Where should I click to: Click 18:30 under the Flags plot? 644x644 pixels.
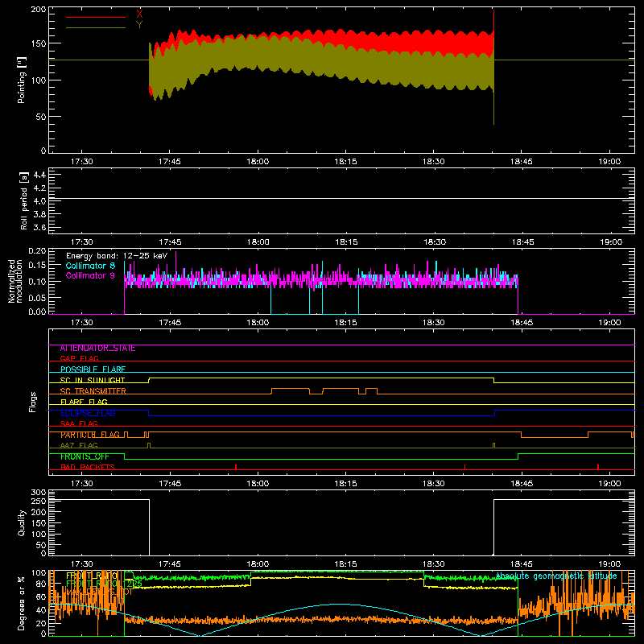[x=434, y=484]
